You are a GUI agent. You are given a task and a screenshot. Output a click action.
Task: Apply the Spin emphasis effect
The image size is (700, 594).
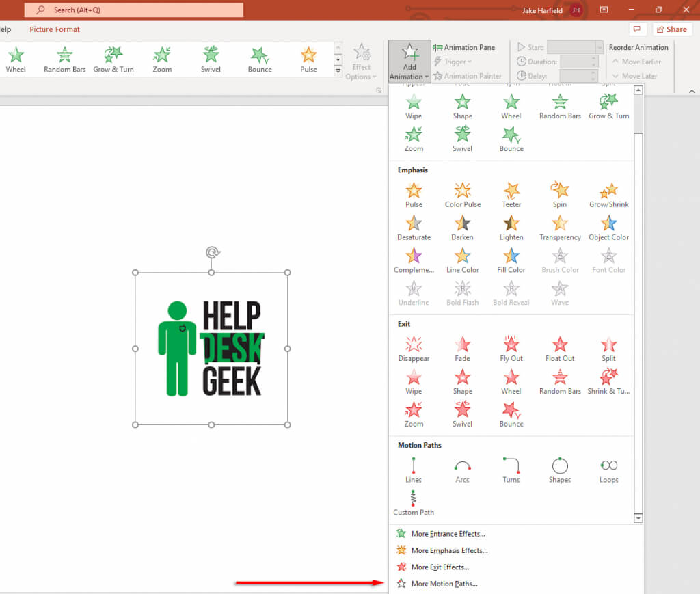(x=560, y=195)
